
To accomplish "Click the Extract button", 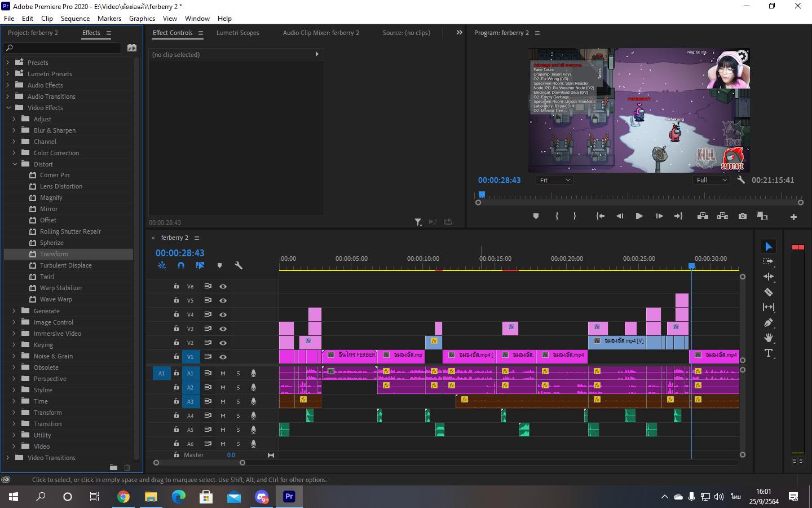I will click(722, 216).
